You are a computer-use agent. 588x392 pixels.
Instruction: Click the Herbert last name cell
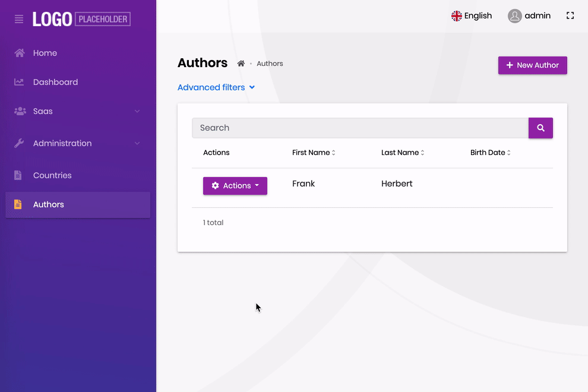(x=397, y=184)
